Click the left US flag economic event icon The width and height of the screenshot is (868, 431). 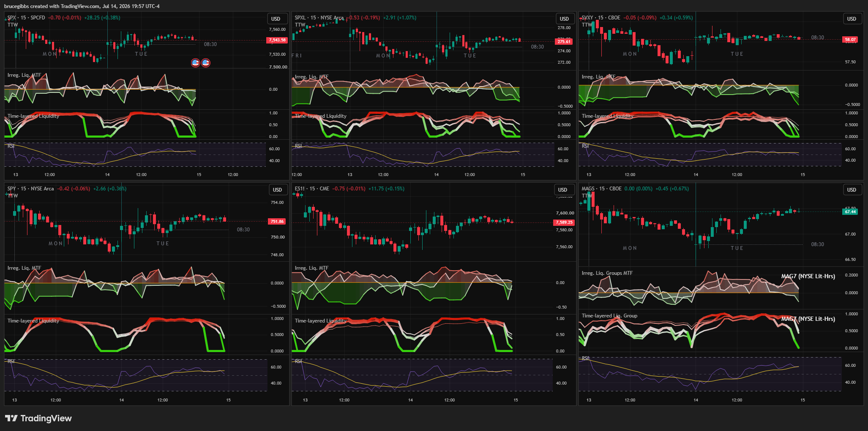195,62
